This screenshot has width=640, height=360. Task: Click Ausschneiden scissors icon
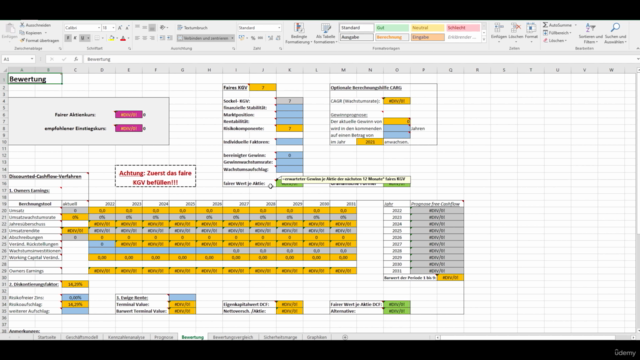coord(22,25)
